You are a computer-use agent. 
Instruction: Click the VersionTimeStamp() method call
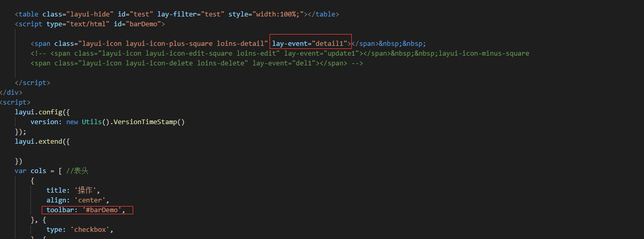pos(149,122)
